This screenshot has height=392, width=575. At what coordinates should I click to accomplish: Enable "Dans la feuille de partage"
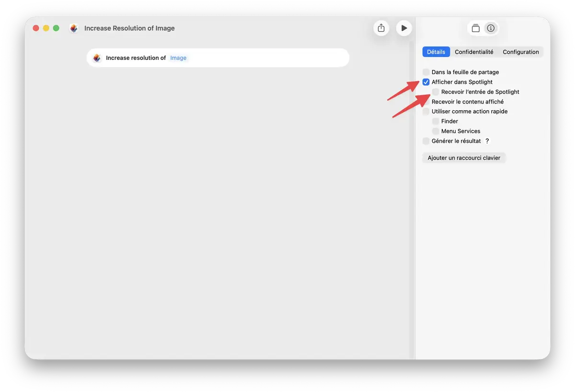pos(425,72)
